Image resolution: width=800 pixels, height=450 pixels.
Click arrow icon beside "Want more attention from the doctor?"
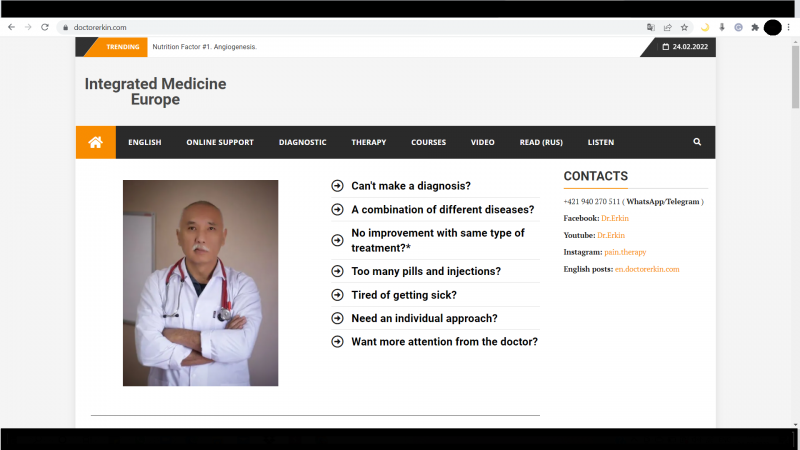click(337, 342)
